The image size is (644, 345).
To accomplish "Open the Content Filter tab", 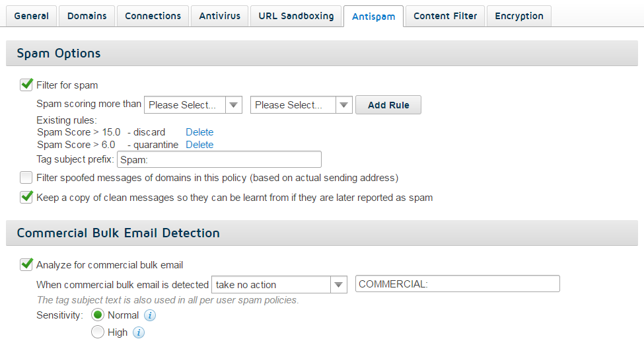I will (445, 16).
